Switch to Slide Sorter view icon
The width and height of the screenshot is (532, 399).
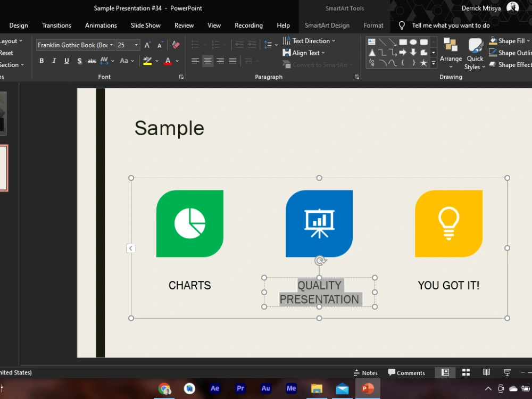(466, 372)
